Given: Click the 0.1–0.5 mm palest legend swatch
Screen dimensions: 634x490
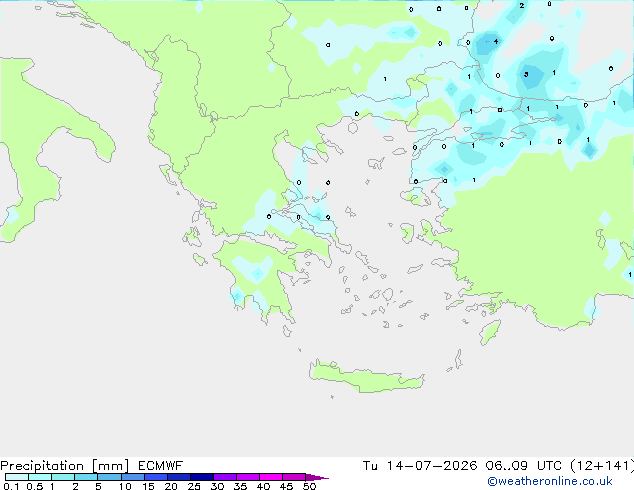Looking at the screenshot, I should pos(17,477).
